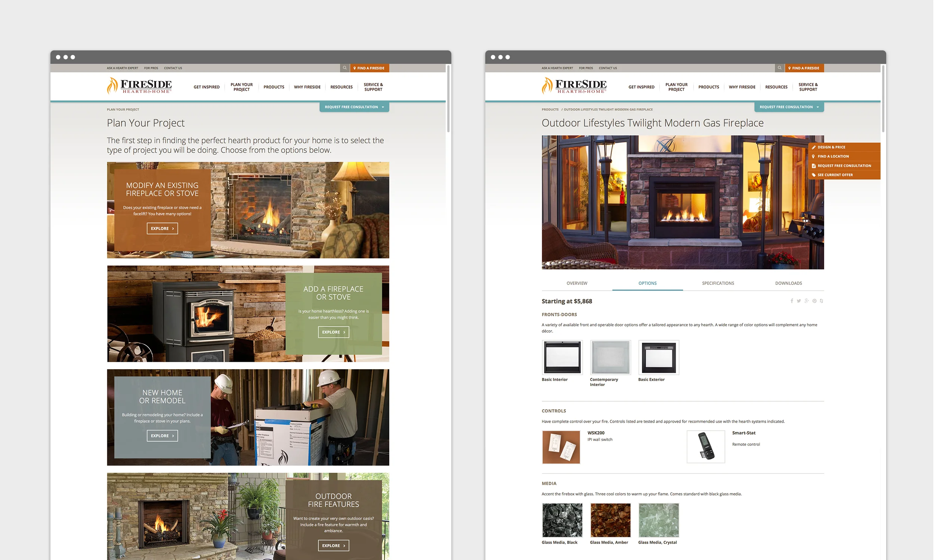
Task: Click the Plan Your Project breadcrumb link
Action: click(123, 110)
